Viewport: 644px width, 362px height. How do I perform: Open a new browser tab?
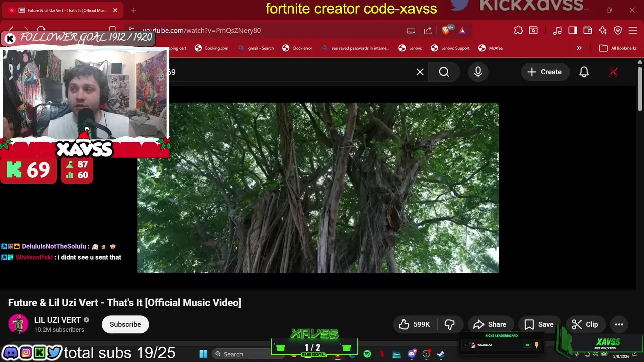[x=134, y=10]
